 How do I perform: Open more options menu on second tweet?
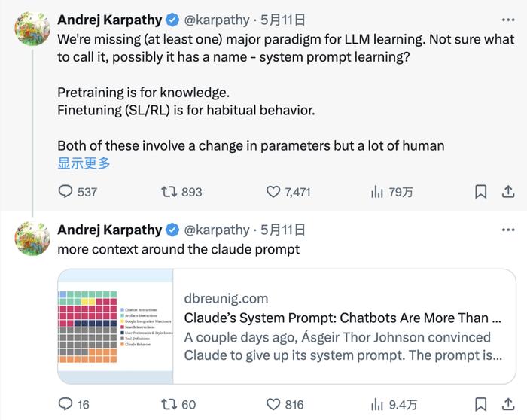click(508, 230)
